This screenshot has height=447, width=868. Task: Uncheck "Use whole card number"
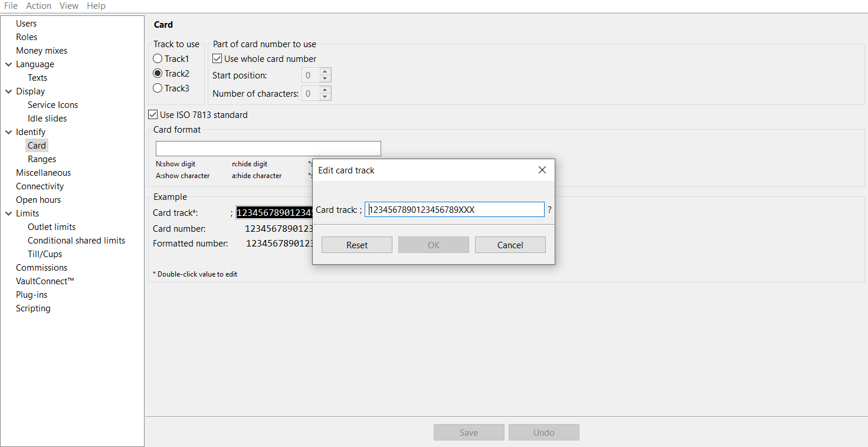[217, 58]
